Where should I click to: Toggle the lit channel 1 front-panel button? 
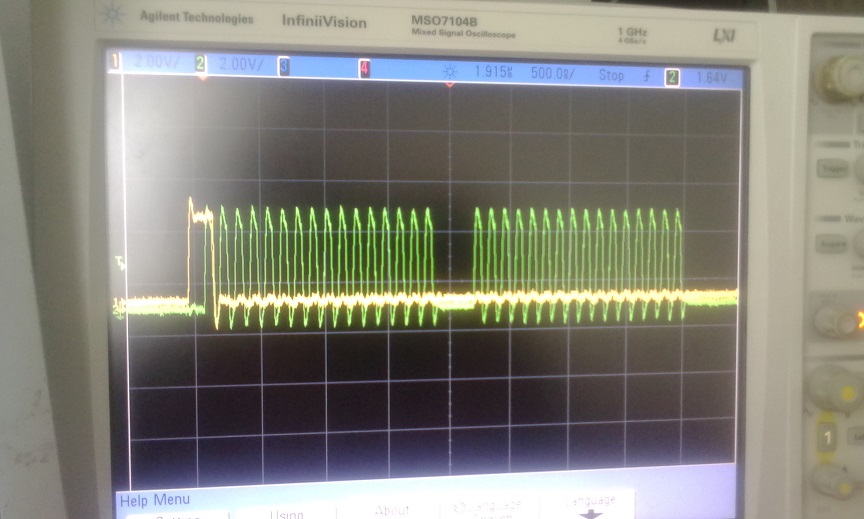[x=827, y=437]
